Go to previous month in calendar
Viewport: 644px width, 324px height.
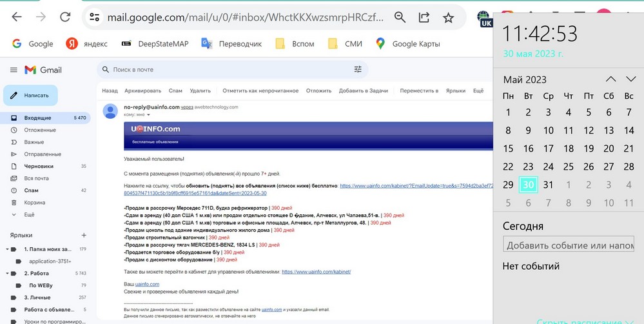[610, 79]
